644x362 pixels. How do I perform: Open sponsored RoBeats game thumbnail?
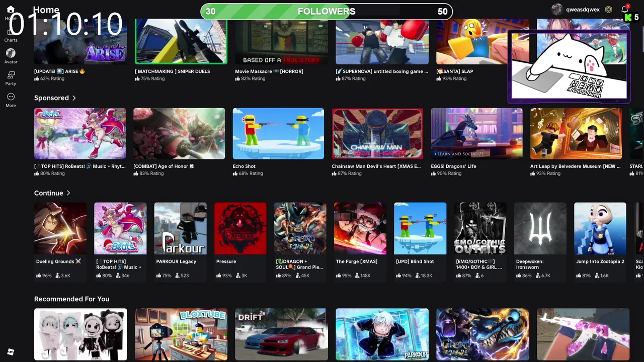pos(80,134)
